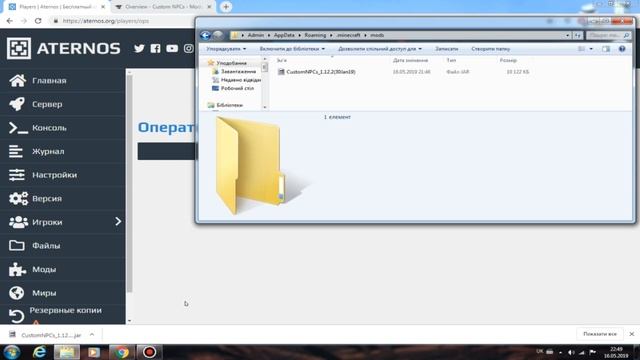
Task: Open Дозволити спільний доступ dropdown
Action: pyautogui.click(x=380, y=49)
